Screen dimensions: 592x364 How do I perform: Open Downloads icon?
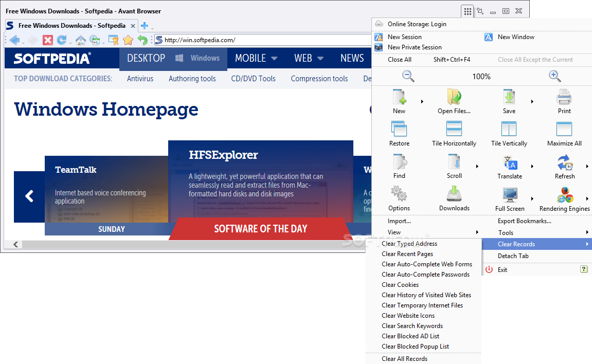pyautogui.click(x=454, y=193)
